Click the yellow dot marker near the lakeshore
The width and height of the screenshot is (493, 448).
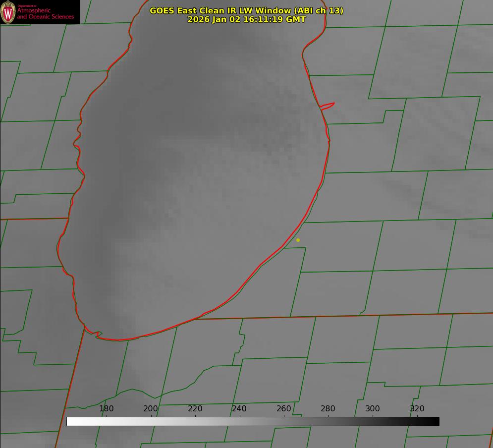click(x=298, y=240)
